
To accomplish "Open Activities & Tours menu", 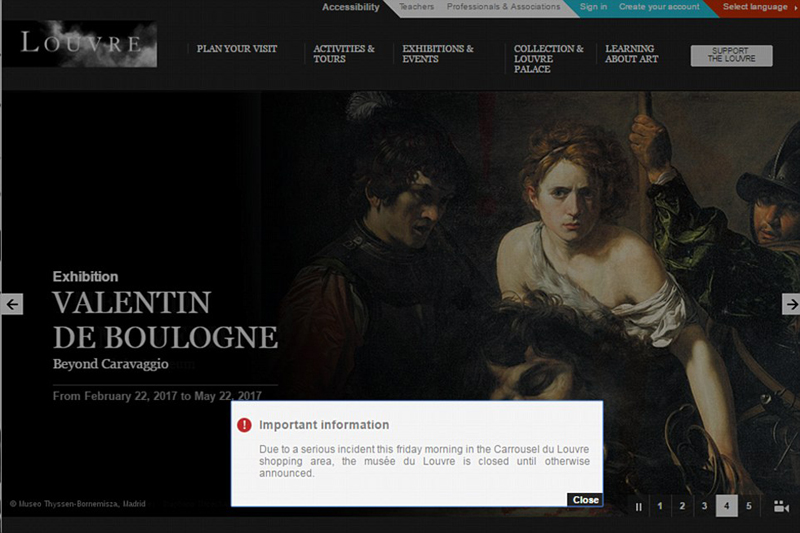I will [x=343, y=54].
